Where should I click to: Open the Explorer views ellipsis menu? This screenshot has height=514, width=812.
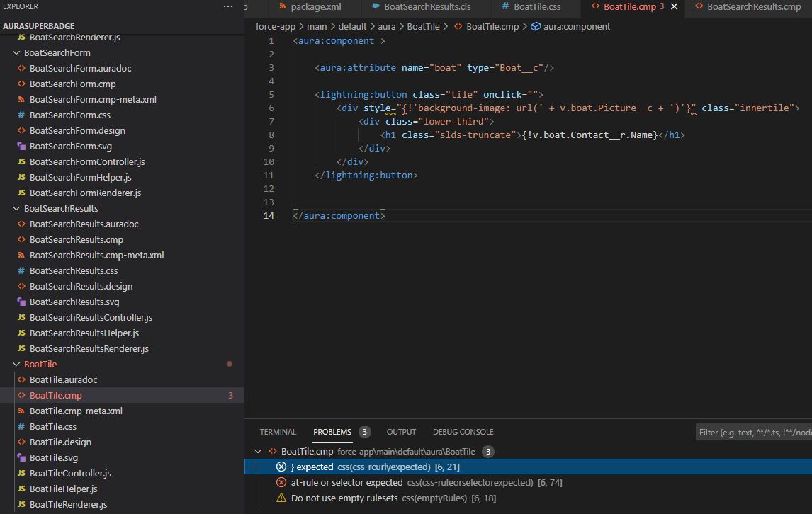(228, 6)
